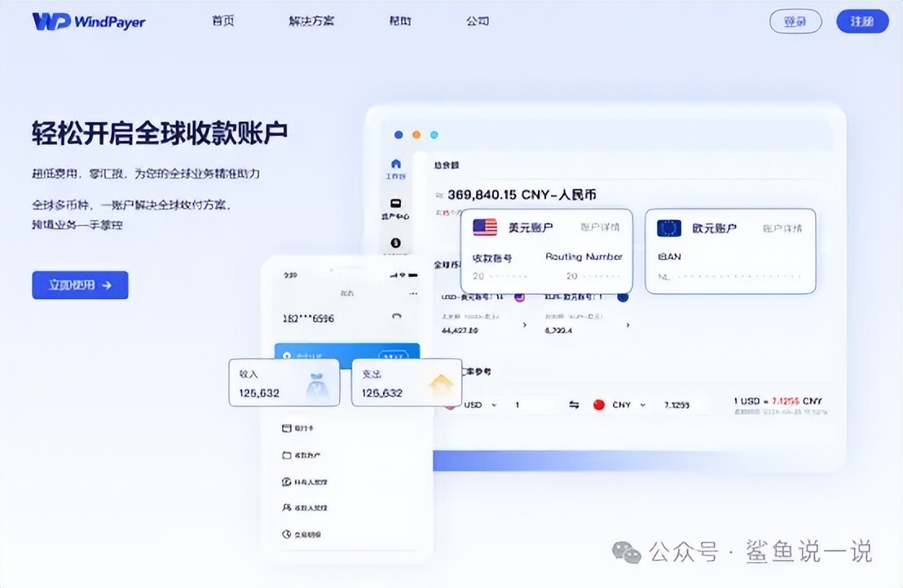
Task: Open 账户详情 on the 欧元账户 card
Action: [x=782, y=228]
